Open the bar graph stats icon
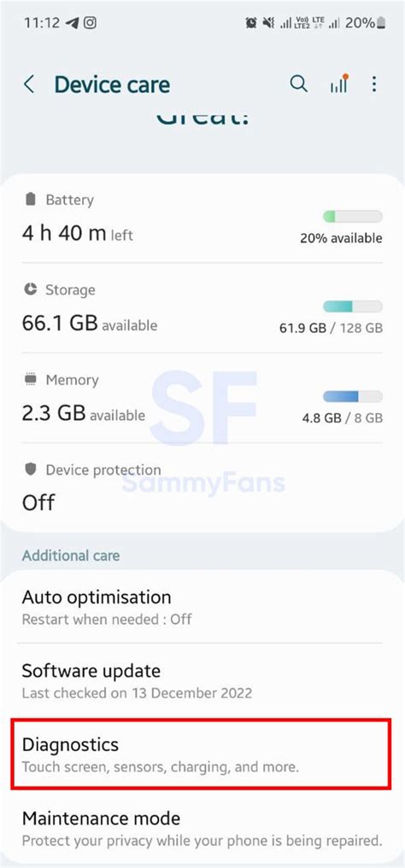405x868 pixels. 339,84
